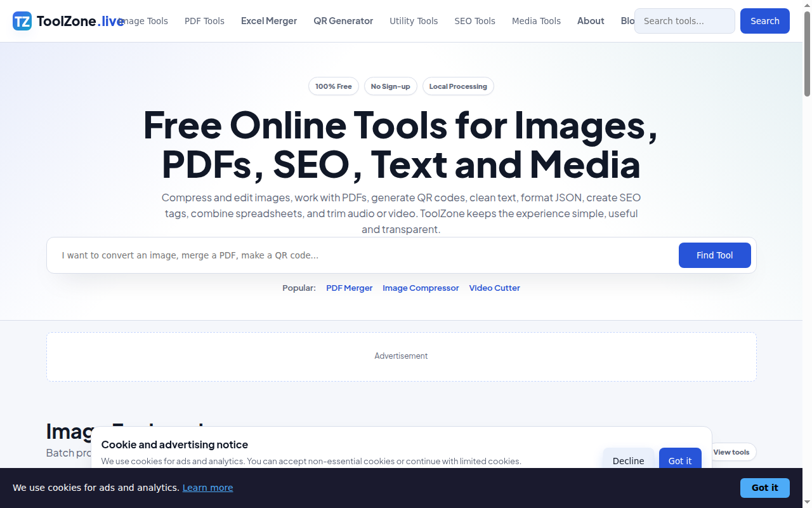Viewport: 812px width, 508px height.
Task: Click the header Search button
Action: click(765, 21)
